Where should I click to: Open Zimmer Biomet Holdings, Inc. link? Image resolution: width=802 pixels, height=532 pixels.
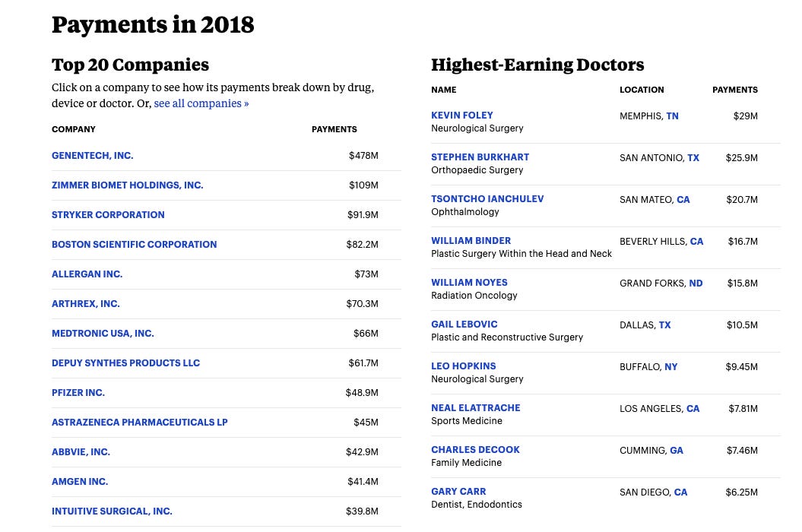click(x=128, y=185)
